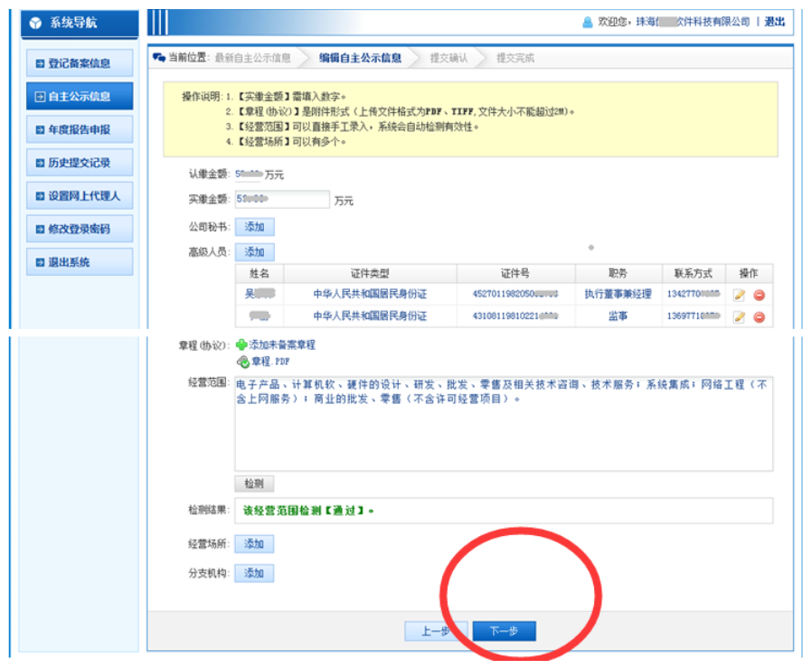This screenshot has height=669, width=812.
Task: Click the 提交完成 breadcrumb step
Action: coord(515,58)
